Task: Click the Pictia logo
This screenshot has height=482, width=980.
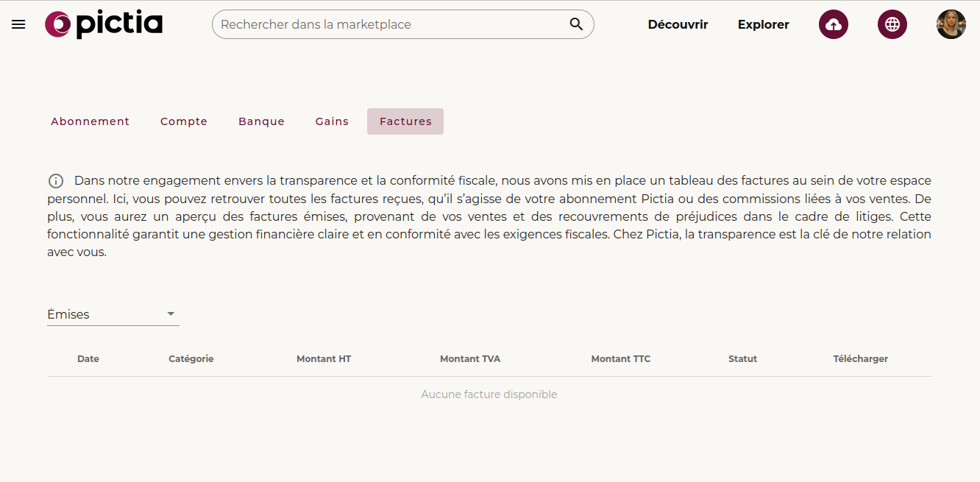Action: [x=104, y=24]
